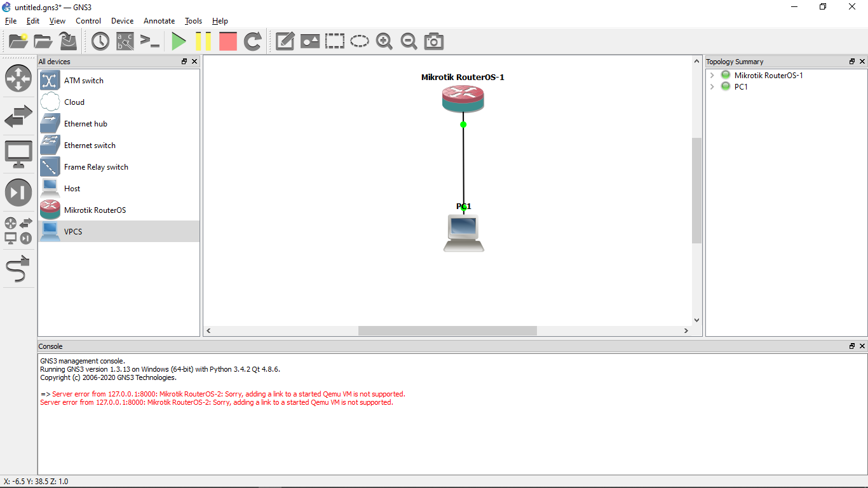The width and height of the screenshot is (868, 488).
Task: Open the Annotate menu
Action: pos(159,21)
